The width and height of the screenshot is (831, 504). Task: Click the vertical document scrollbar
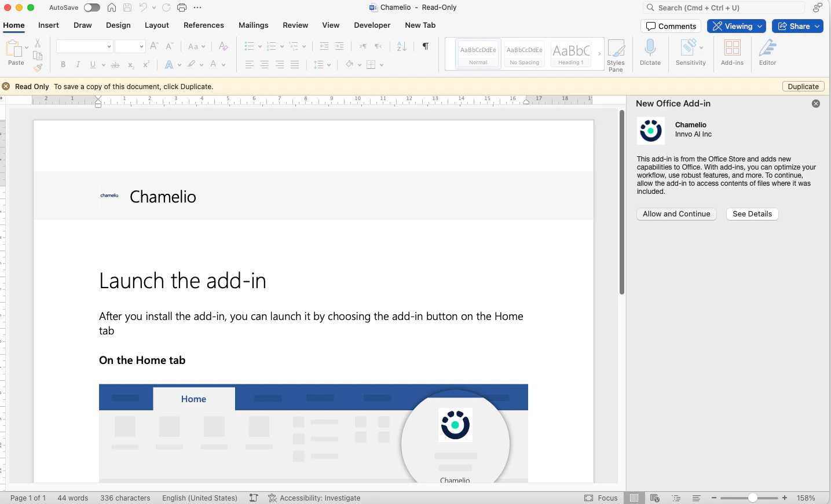622,203
